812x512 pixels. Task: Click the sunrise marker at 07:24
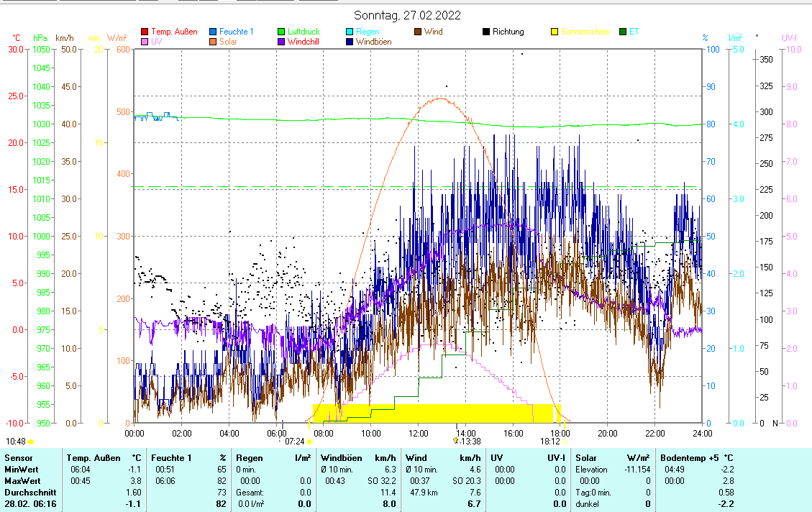click(x=309, y=442)
